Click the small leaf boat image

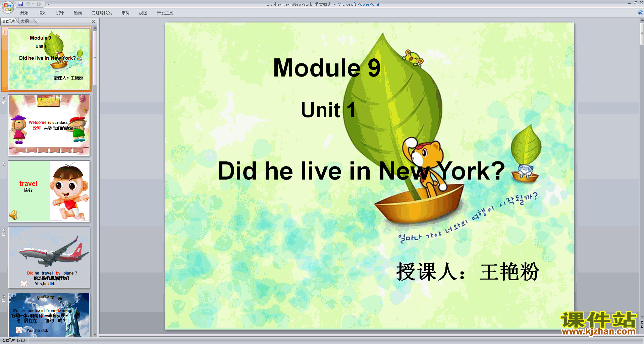(525, 154)
